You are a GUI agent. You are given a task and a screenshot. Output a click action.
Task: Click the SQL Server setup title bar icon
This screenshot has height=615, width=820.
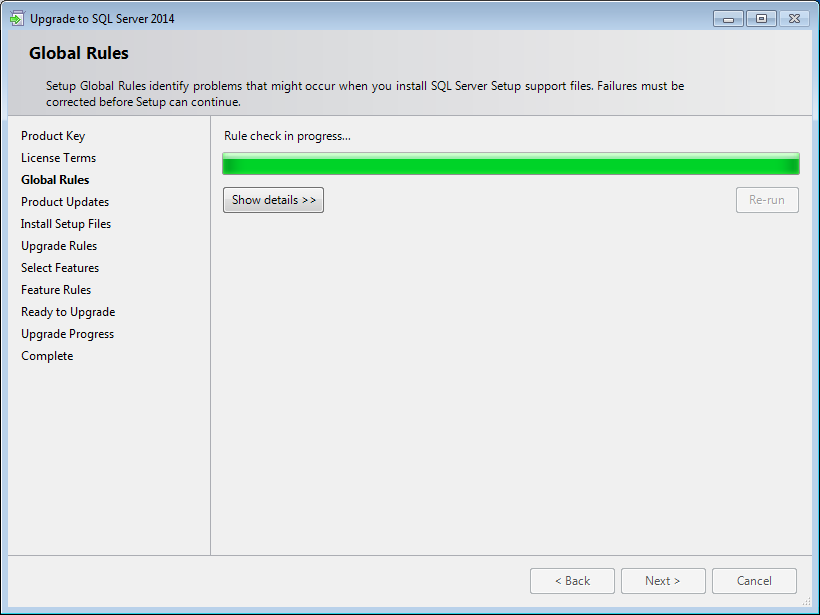coord(17,18)
